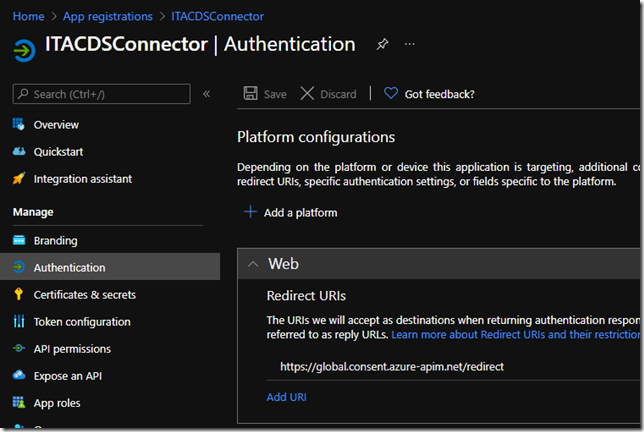This screenshot has height=432, width=644.
Task: Click the Manage section label
Action: pos(33,212)
